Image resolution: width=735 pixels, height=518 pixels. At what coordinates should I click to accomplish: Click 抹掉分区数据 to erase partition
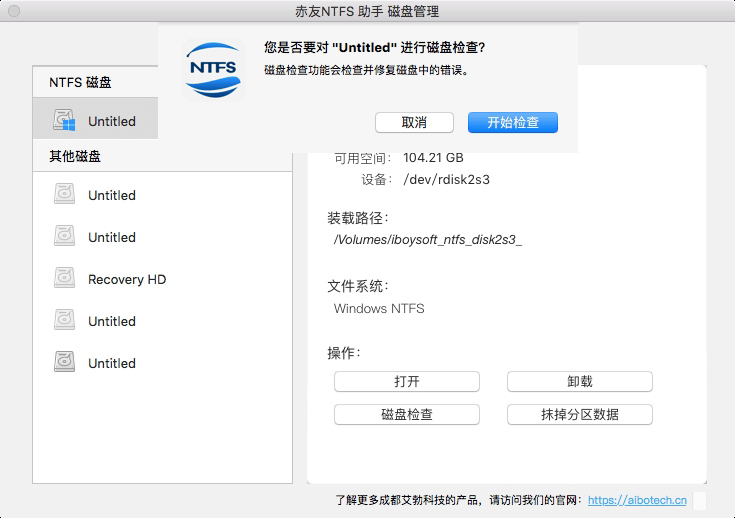[x=580, y=414]
